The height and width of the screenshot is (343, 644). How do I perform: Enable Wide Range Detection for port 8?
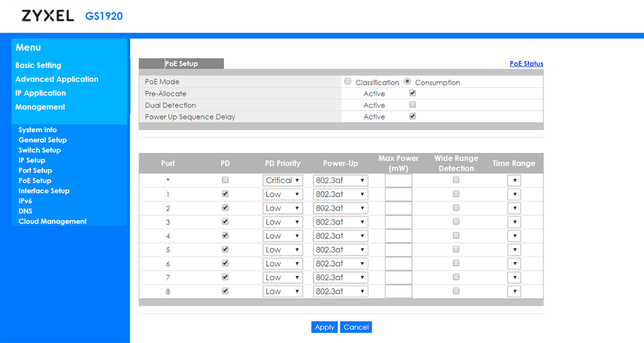[x=456, y=291]
